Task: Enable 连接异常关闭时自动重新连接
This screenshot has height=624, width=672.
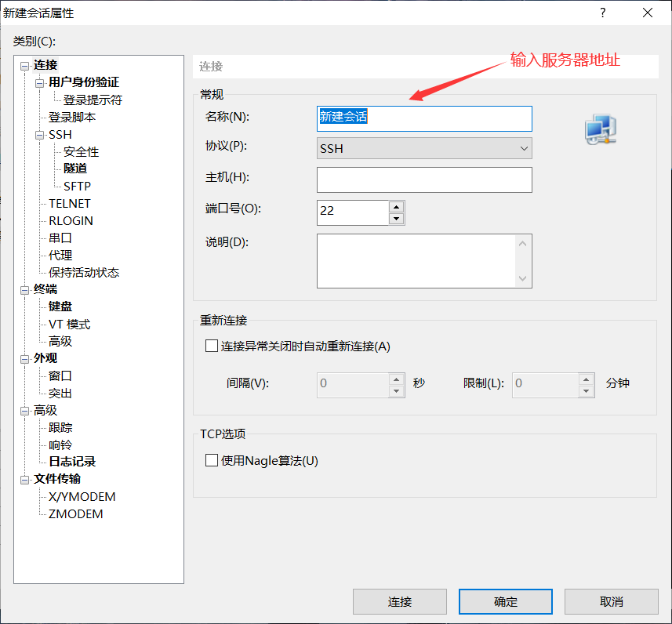Action: [x=211, y=345]
